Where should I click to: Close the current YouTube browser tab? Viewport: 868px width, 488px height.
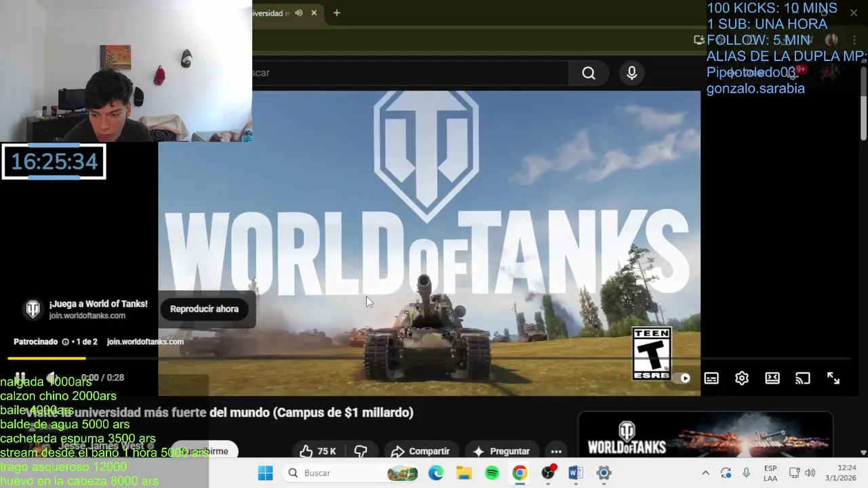click(314, 13)
